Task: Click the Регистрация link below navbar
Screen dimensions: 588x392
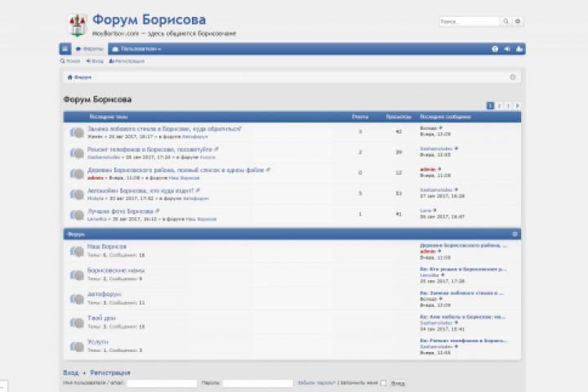Action: pos(127,60)
